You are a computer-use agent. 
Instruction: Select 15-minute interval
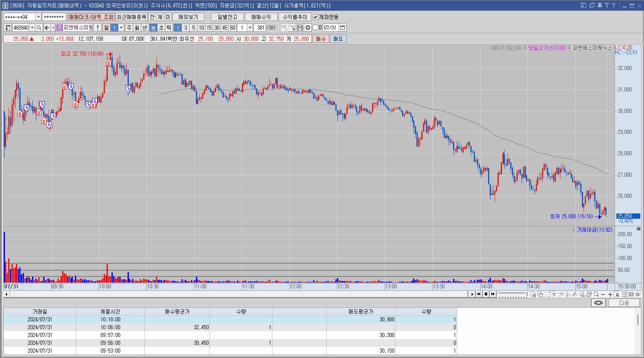(209, 28)
